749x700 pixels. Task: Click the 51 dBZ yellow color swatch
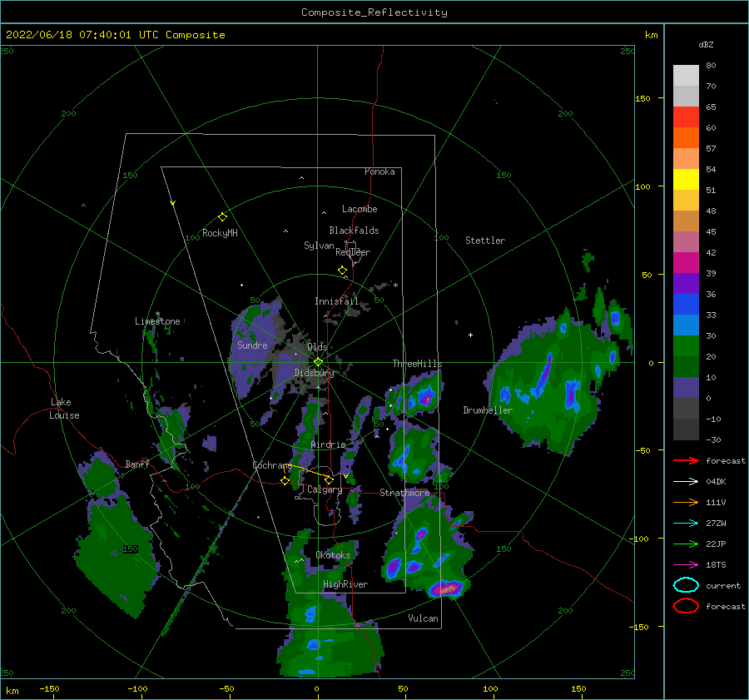pyautogui.click(x=686, y=179)
